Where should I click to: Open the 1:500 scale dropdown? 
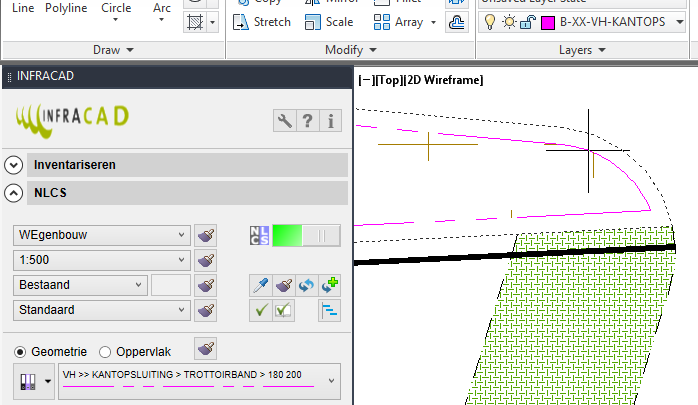pos(101,260)
